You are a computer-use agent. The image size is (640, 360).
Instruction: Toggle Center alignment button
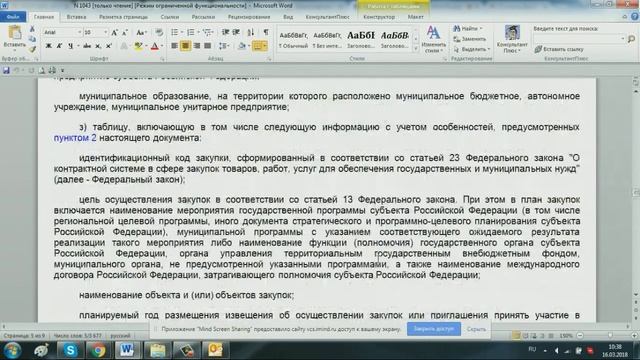point(185,46)
